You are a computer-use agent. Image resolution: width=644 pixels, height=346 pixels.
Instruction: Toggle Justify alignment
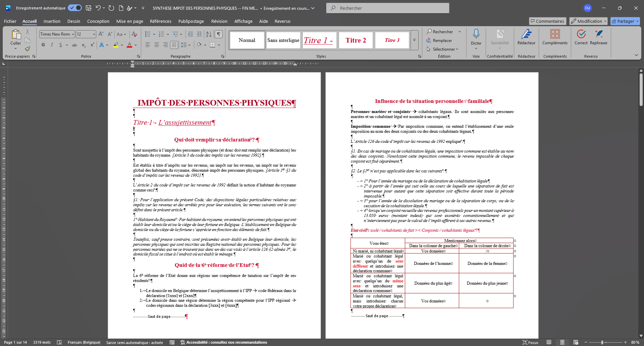[x=174, y=45]
